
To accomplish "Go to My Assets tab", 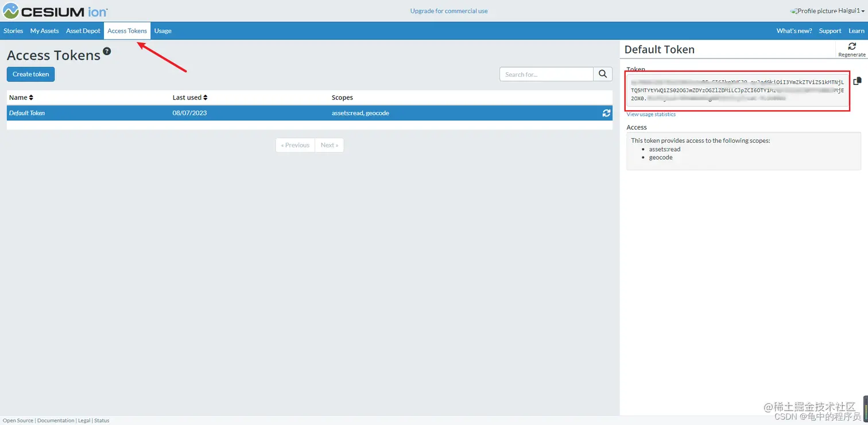I will 45,31.
